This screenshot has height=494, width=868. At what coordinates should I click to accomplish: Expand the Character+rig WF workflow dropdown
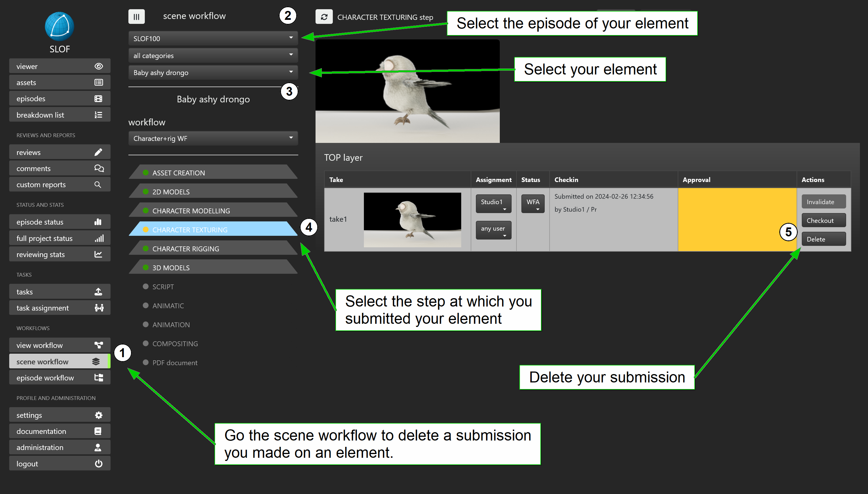click(213, 138)
